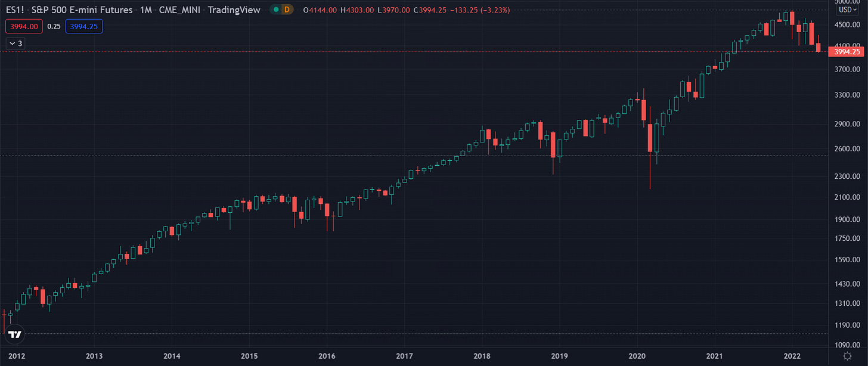Click the orange delayed data D badge

(x=287, y=10)
